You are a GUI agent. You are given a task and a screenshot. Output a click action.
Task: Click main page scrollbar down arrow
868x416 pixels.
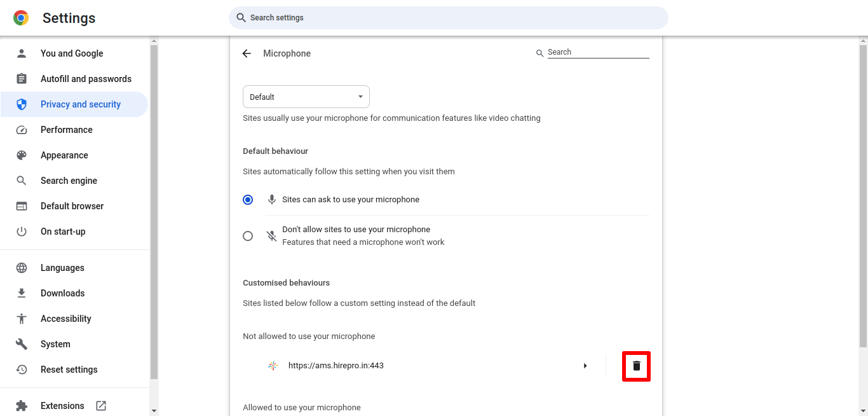863,411
